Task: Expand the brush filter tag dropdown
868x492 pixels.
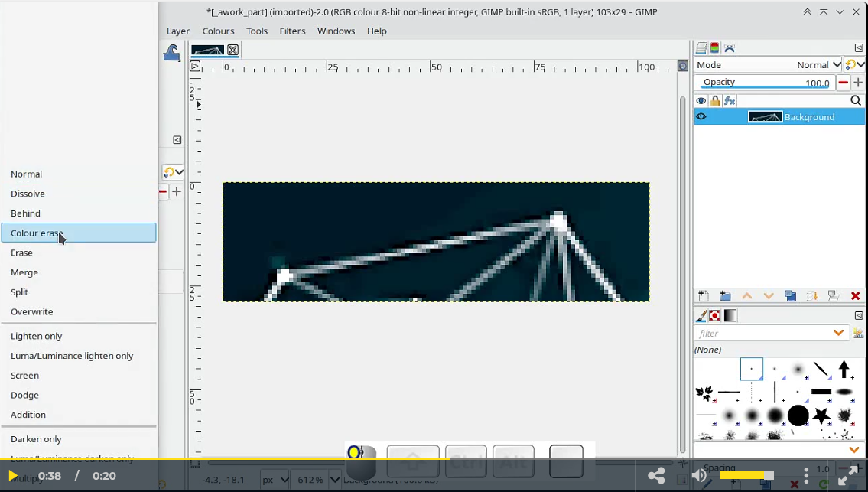Action: coord(839,333)
